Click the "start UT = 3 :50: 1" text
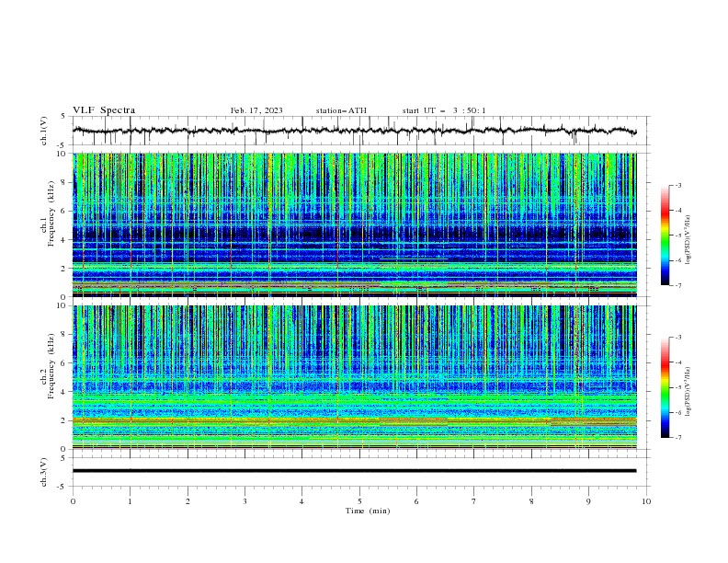The image size is (728, 563). 444,110
